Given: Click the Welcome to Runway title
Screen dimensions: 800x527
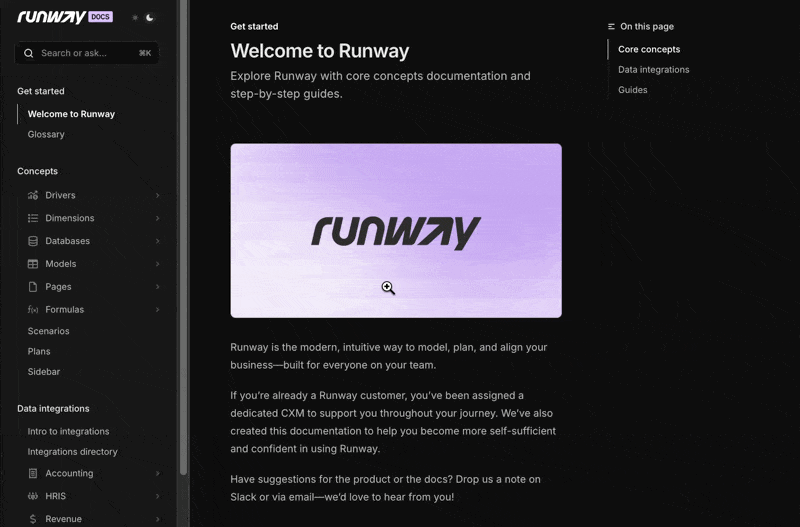Looking at the screenshot, I should 320,51.
